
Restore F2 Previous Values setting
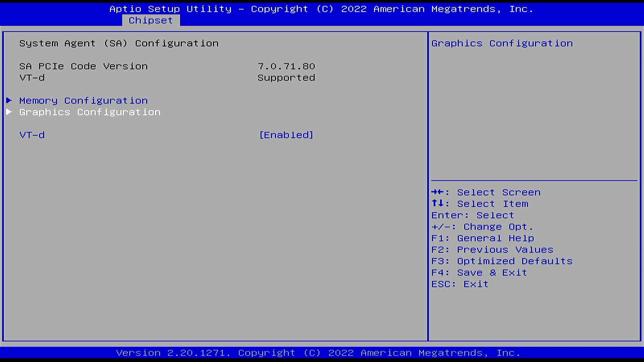492,249
